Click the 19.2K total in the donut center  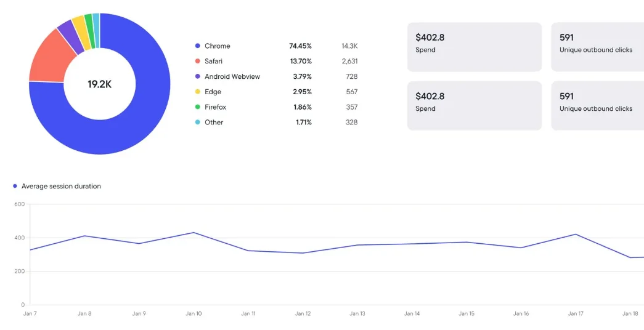point(99,84)
